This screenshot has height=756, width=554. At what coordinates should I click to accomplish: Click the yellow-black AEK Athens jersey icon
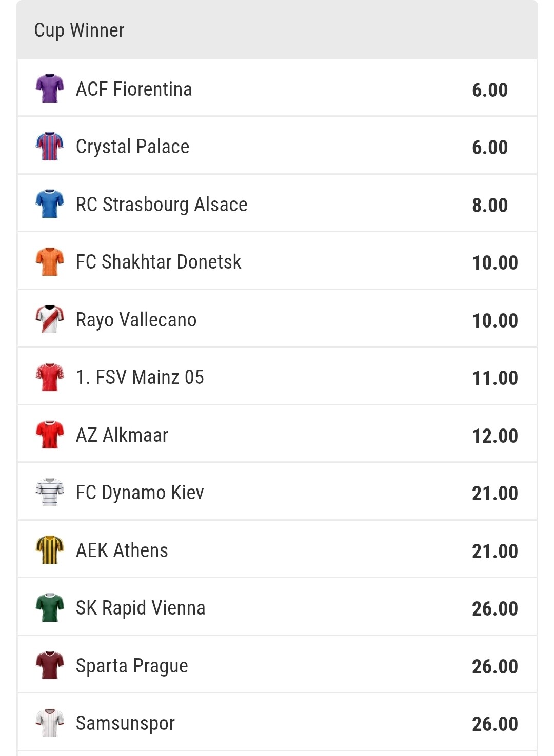pos(50,550)
